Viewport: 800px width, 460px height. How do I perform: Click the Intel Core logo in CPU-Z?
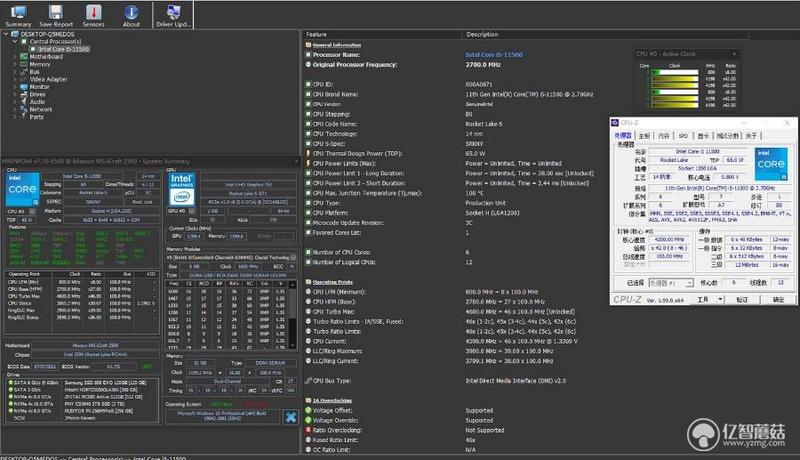pos(770,164)
